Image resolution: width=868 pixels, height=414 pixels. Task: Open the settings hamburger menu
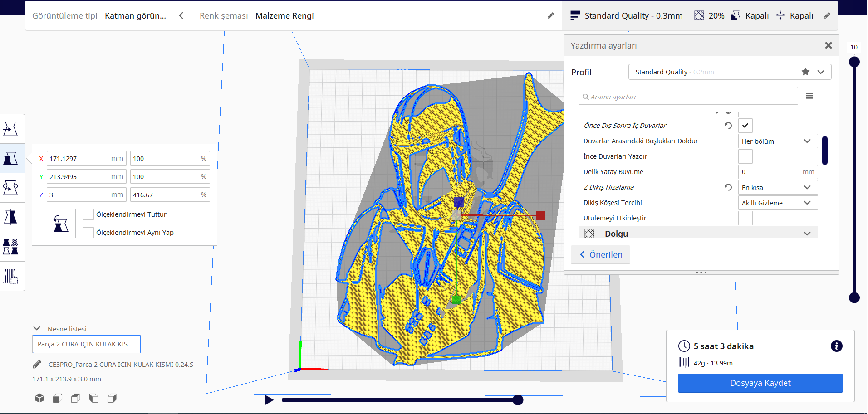coord(809,96)
